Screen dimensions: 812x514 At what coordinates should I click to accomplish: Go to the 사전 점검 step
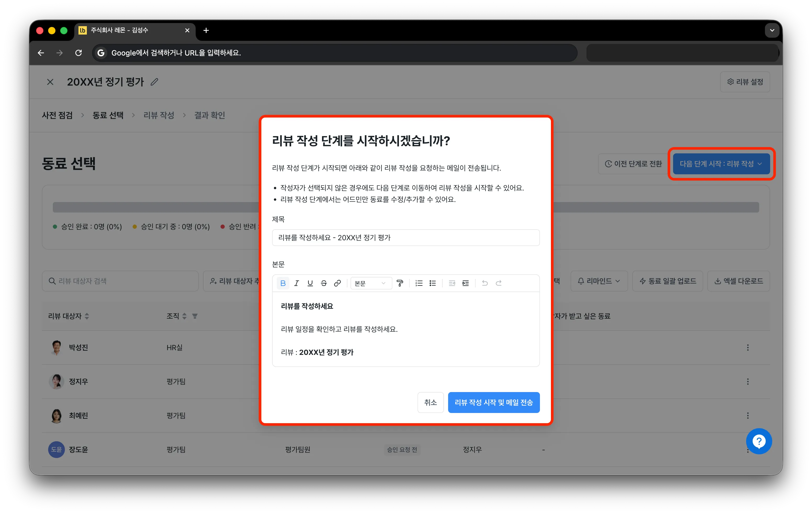pyautogui.click(x=57, y=115)
